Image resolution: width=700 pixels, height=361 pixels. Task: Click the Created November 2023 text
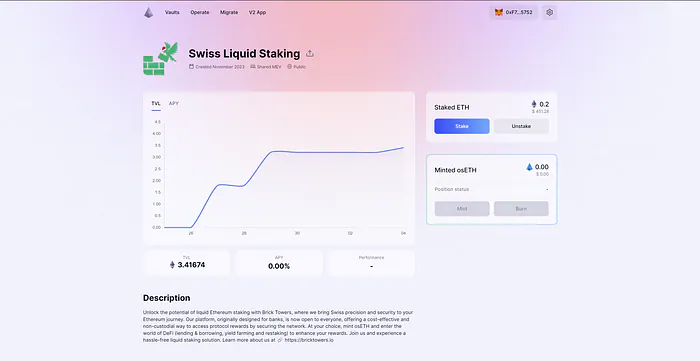tap(220, 66)
